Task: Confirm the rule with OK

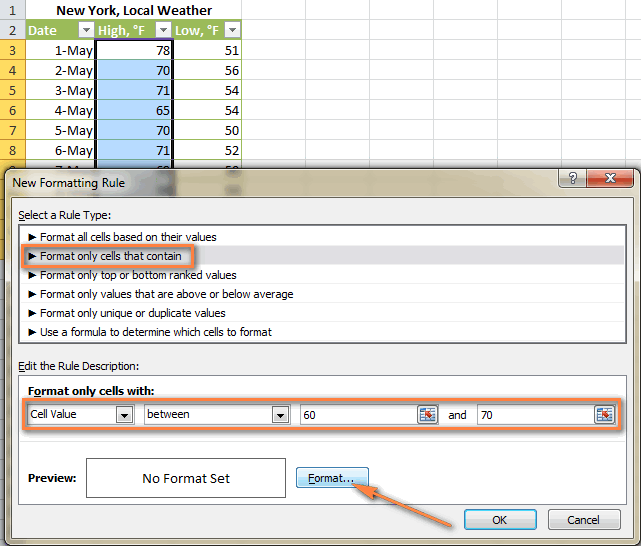Action: pyautogui.click(x=500, y=520)
